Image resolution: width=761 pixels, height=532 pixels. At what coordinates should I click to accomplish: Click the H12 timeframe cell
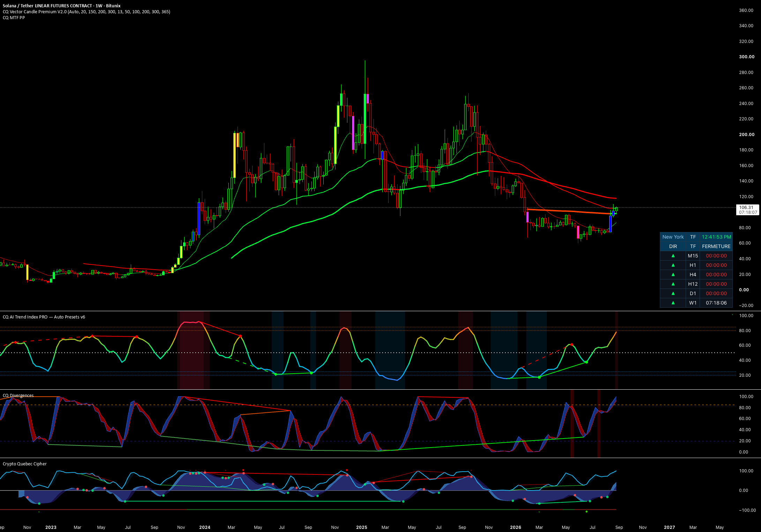pos(693,284)
